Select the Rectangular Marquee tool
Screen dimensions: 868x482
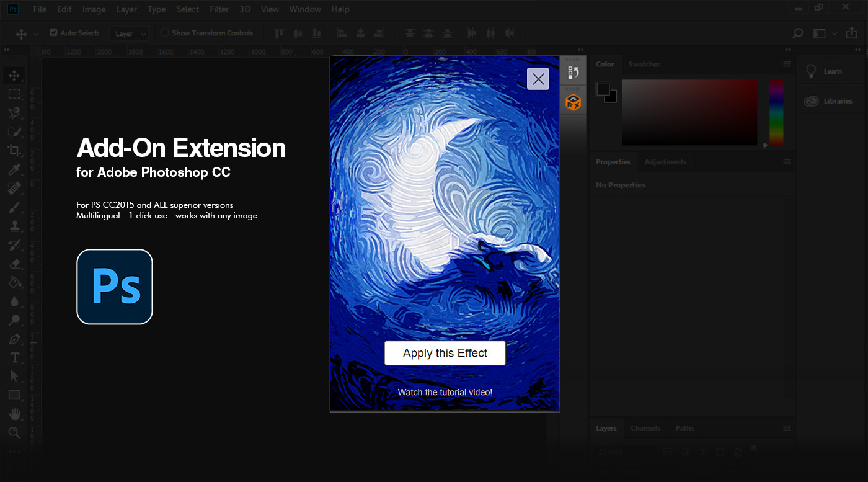coord(14,94)
